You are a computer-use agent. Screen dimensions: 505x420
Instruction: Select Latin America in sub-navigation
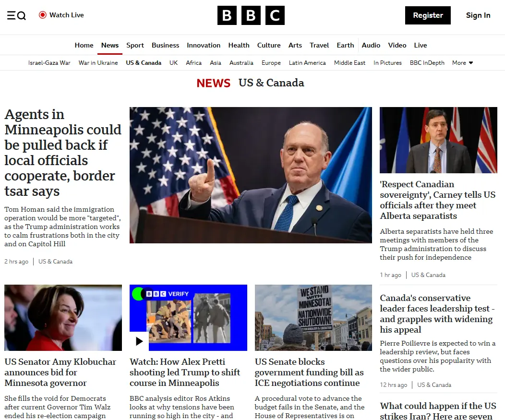[307, 63]
